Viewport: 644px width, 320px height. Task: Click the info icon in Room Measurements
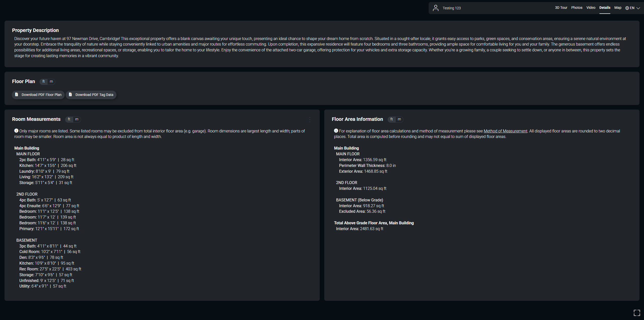16,131
